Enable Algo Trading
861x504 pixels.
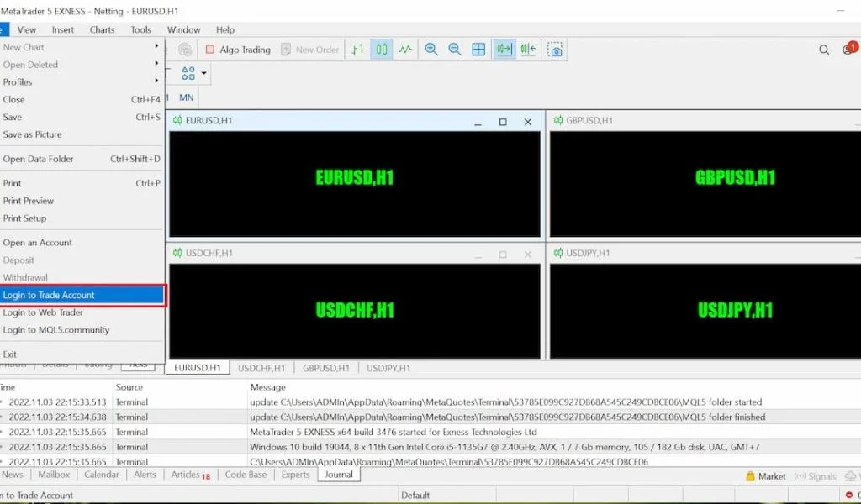click(x=240, y=49)
